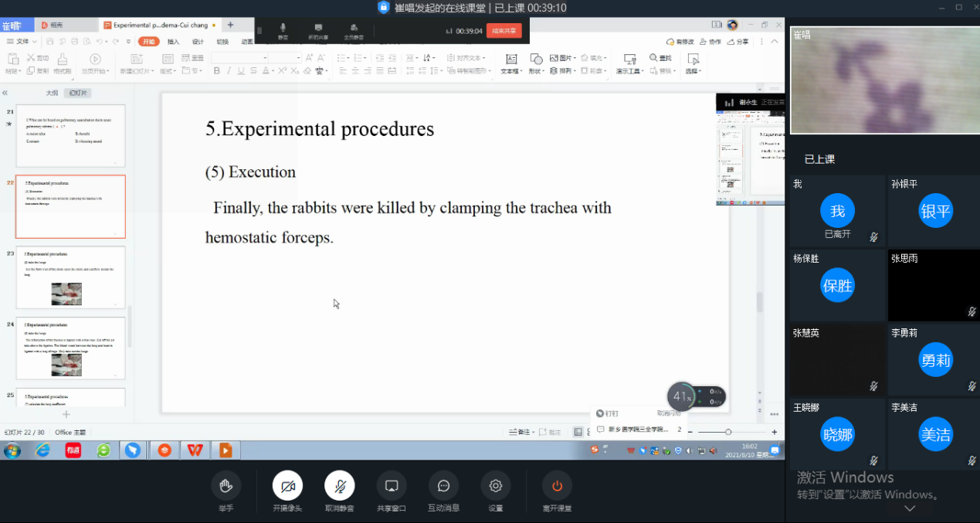Click the leave classroom (离开课堂) power button
This screenshot has height=523, width=980.
(557, 486)
